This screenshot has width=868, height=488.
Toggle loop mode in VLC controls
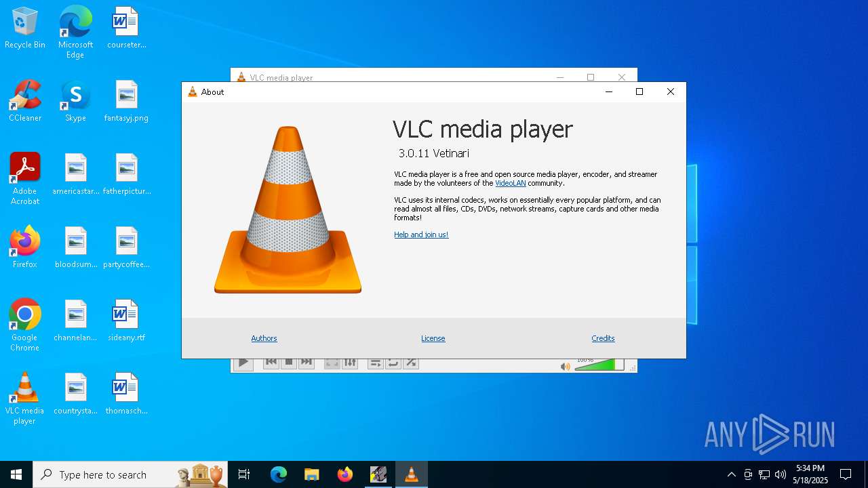pos(393,363)
